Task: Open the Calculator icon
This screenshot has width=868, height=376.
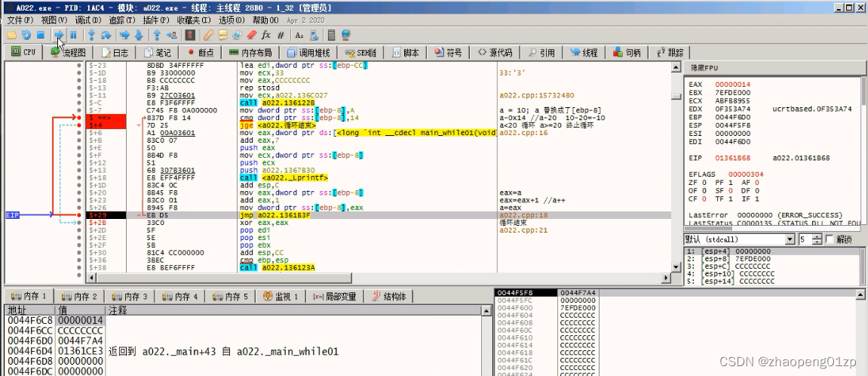Action: [332, 35]
